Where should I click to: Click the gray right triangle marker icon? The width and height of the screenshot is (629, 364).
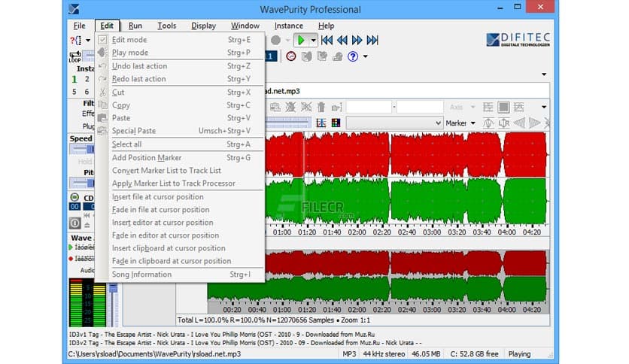(x=534, y=123)
